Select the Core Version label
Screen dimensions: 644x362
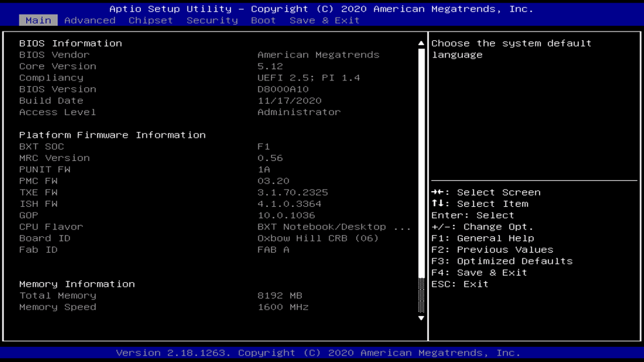click(57, 66)
